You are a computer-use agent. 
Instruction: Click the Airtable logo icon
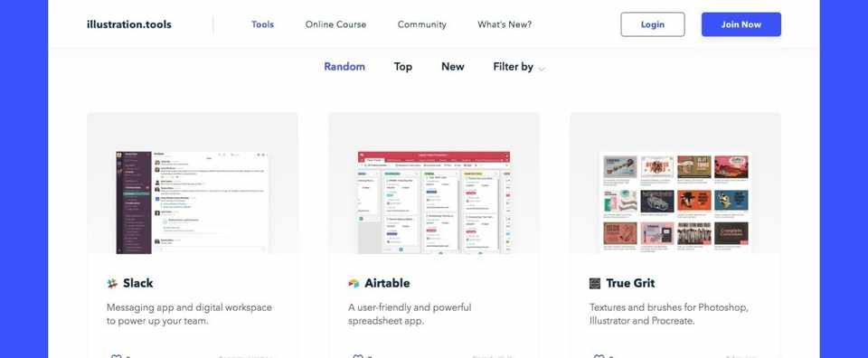pyautogui.click(x=354, y=283)
